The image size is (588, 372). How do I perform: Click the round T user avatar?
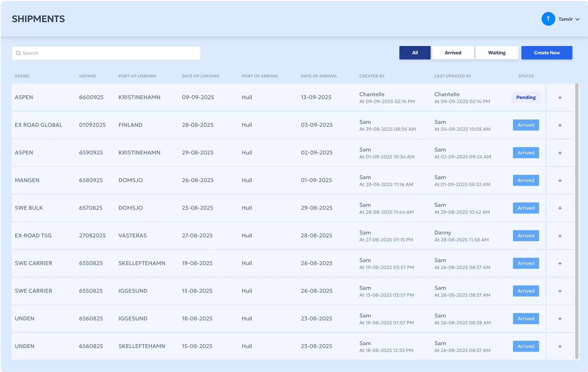tap(548, 19)
